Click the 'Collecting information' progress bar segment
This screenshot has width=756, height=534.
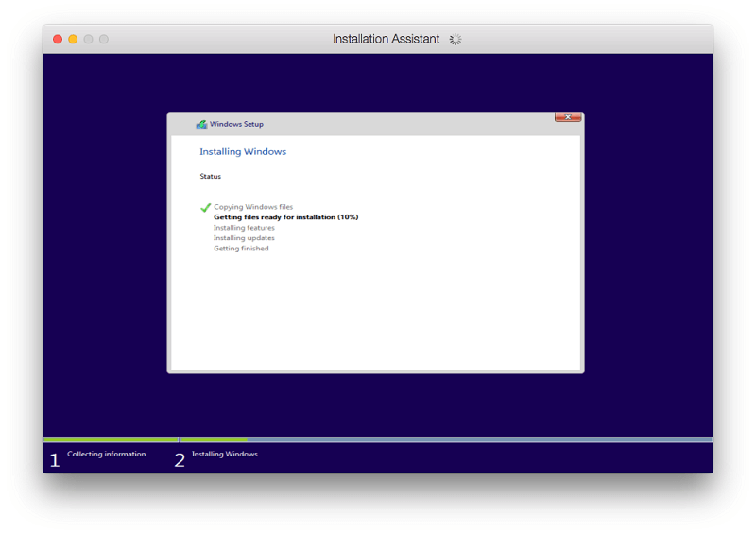click(x=111, y=439)
